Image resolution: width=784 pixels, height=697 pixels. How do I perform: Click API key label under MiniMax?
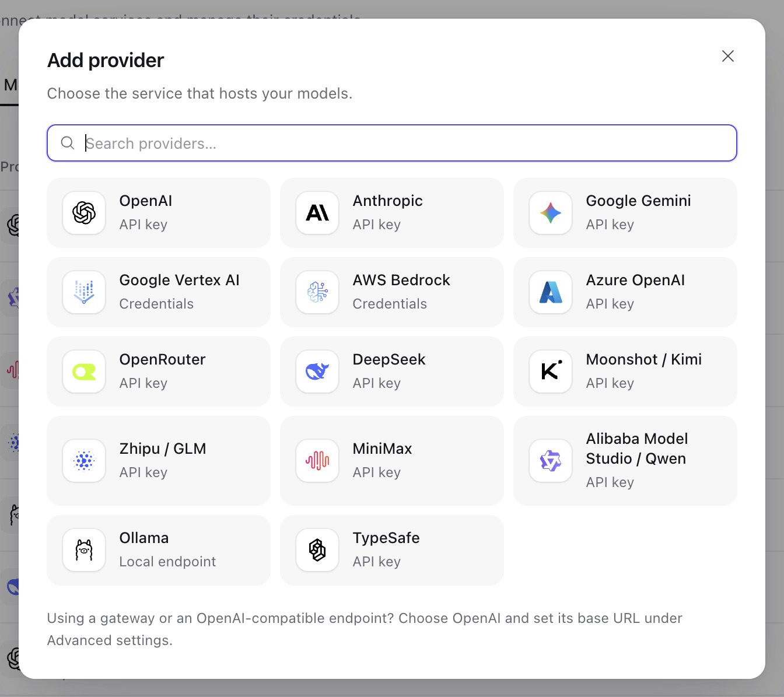coord(377,472)
